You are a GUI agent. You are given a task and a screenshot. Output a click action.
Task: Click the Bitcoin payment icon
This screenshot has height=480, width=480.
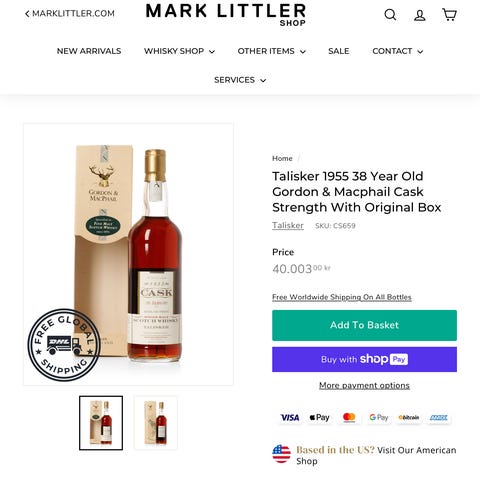(x=409, y=417)
